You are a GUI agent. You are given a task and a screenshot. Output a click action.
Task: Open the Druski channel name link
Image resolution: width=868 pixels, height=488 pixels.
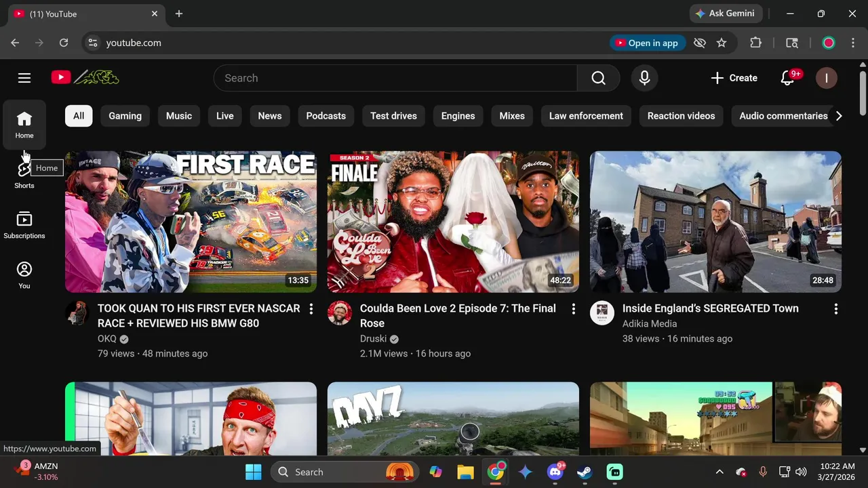click(x=373, y=339)
